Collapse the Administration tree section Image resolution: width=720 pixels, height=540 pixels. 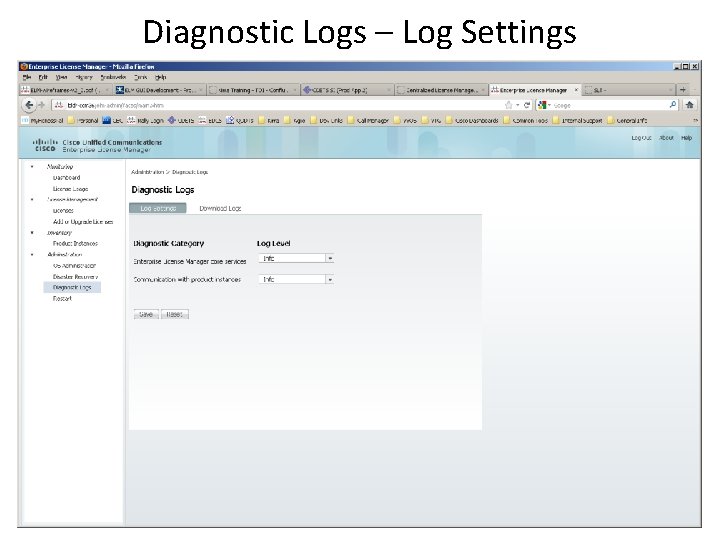[x=32, y=254]
